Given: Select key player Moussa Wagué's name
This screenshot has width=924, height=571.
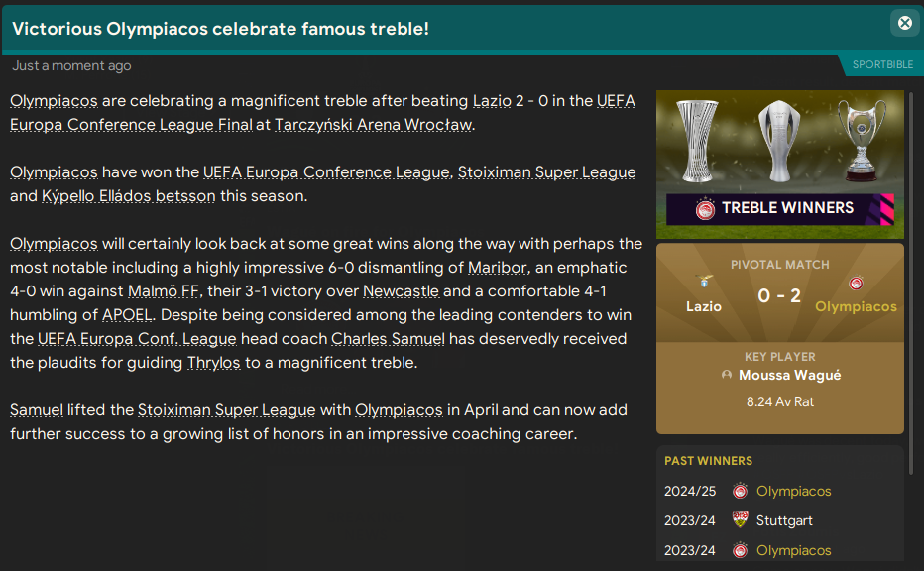Looking at the screenshot, I should click(789, 376).
